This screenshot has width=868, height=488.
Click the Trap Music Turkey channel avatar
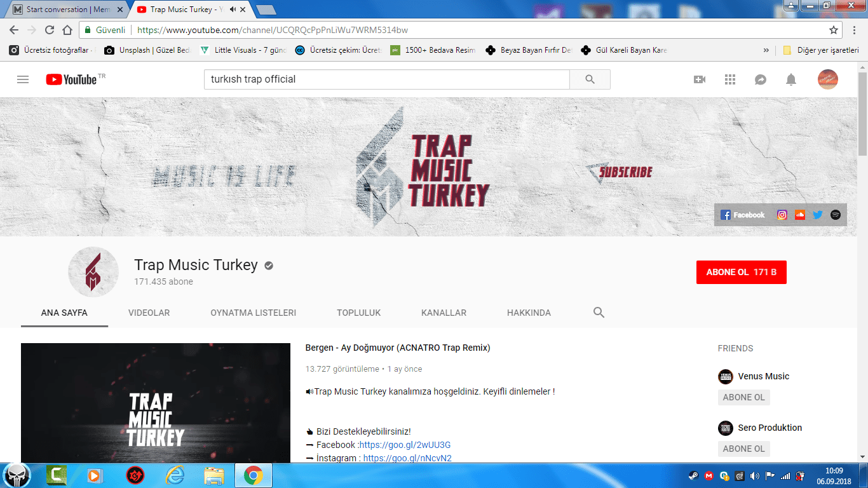pyautogui.click(x=93, y=272)
